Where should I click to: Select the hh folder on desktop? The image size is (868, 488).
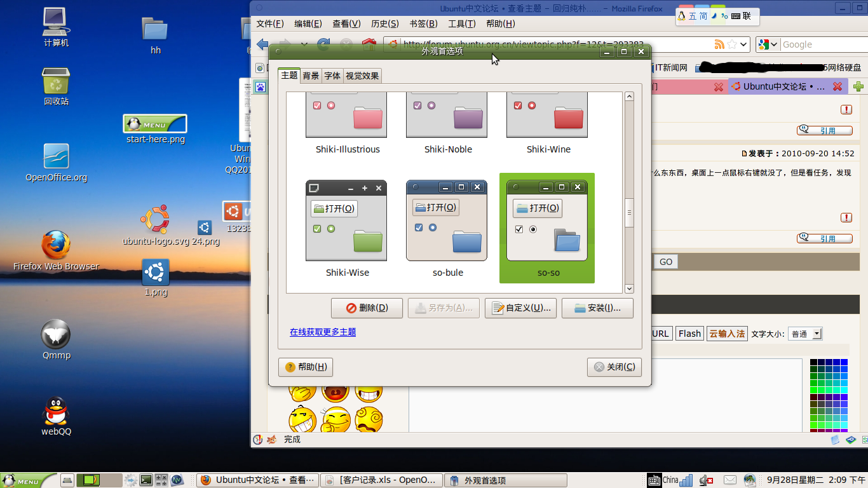click(155, 34)
